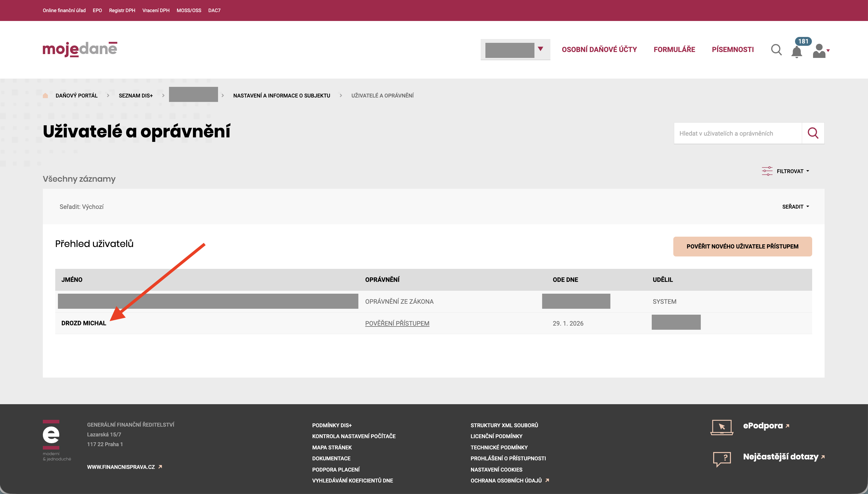Expand the subject selector dropdown arrow

540,49
